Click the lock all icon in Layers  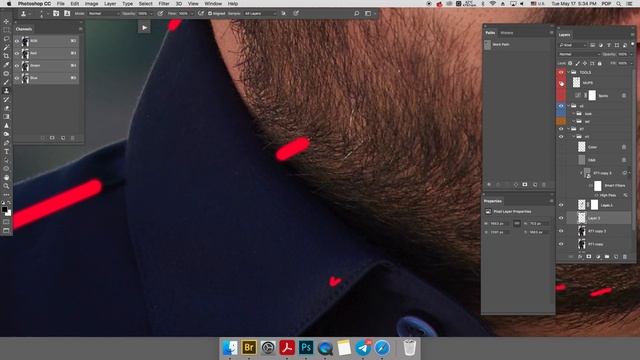(x=600, y=64)
